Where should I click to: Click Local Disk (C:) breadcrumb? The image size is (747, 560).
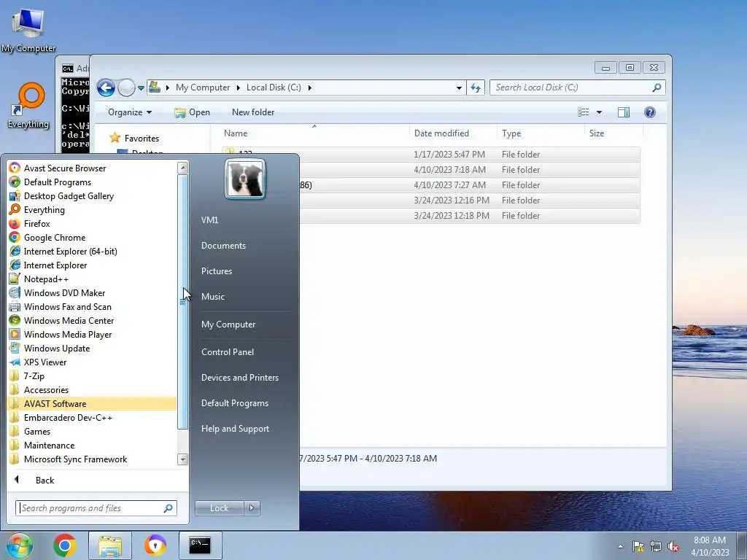click(274, 87)
